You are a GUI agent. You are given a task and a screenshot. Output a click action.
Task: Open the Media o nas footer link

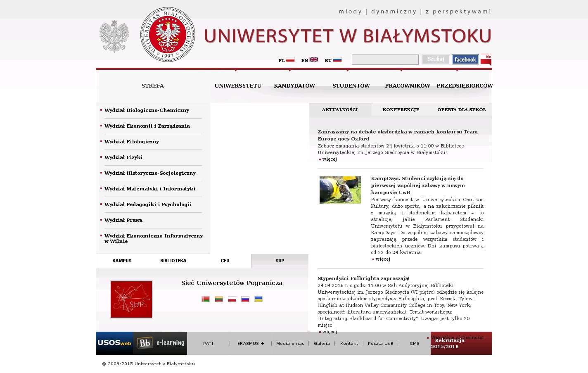[x=290, y=343]
